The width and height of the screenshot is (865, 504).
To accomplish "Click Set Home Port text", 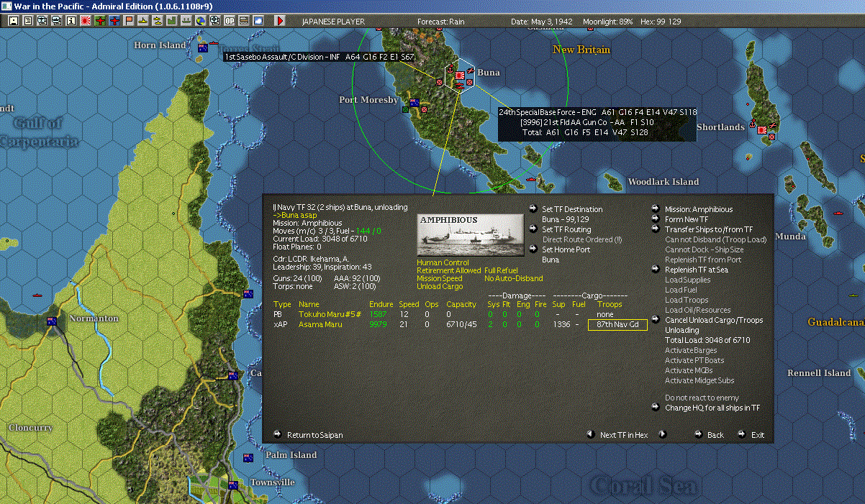I will (x=566, y=249).
